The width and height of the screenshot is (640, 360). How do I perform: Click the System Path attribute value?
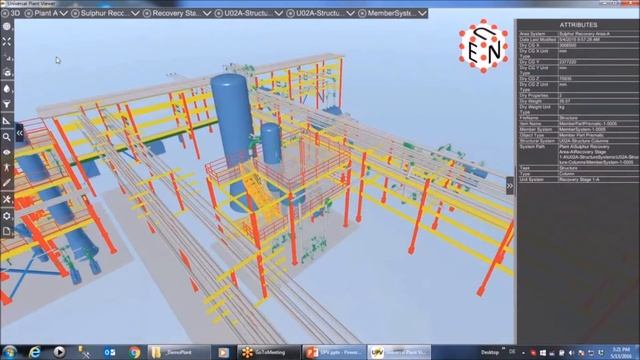coord(598,154)
